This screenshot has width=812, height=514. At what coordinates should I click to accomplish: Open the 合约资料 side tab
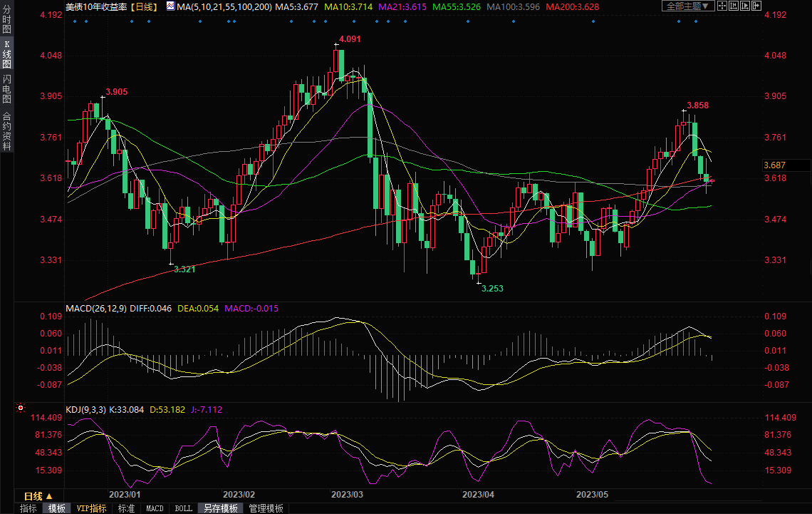pyautogui.click(x=6, y=131)
